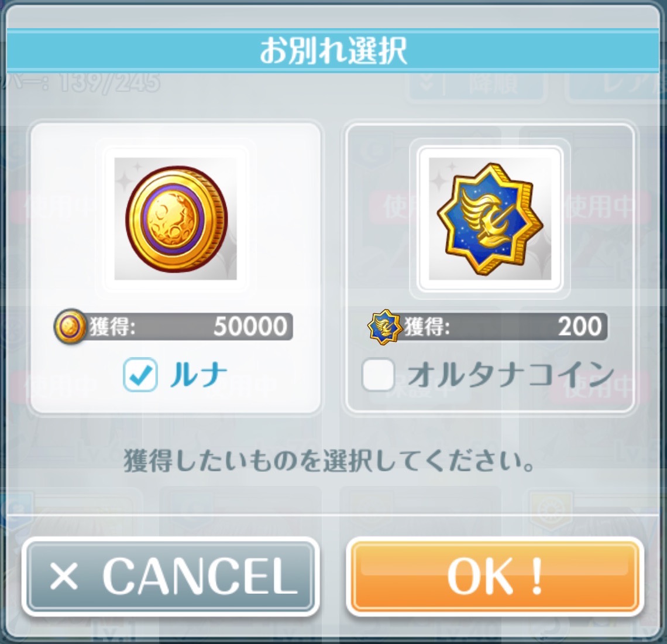
Task: Click the large gold Luna coin icon
Action: (176, 218)
